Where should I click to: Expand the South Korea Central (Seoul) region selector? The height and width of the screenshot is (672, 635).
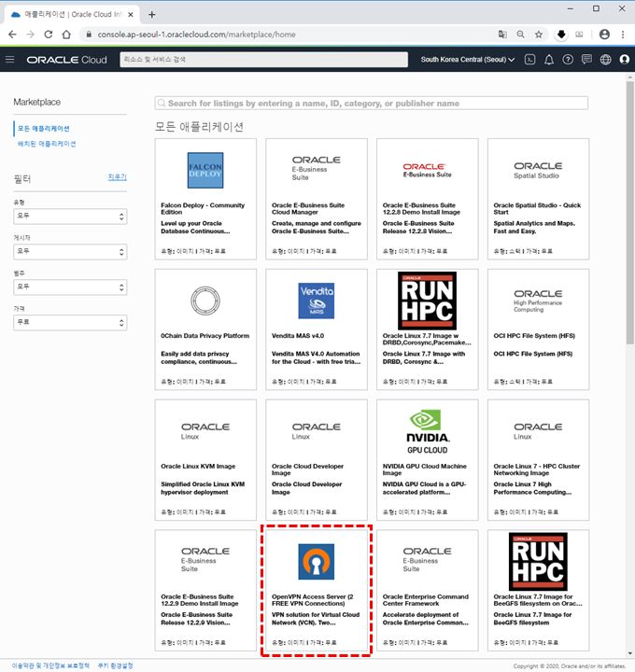[x=467, y=60]
